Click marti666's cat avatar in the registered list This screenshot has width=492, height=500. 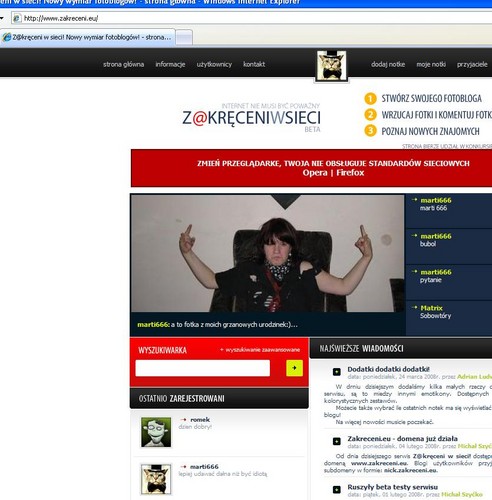[156, 479]
